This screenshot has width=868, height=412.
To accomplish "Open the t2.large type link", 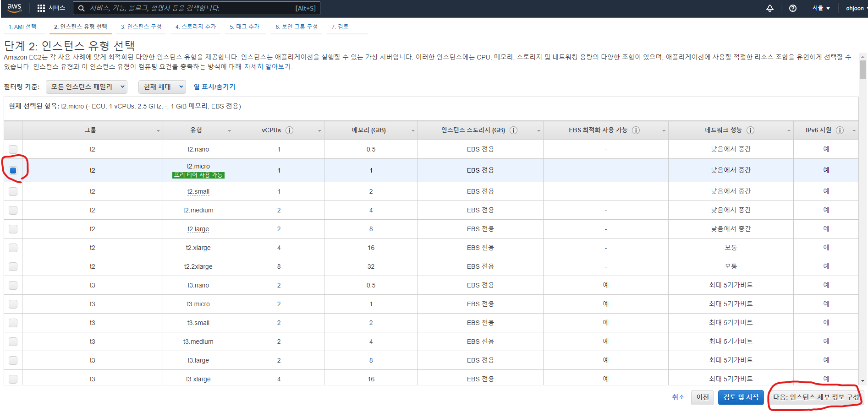I will [198, 229].
